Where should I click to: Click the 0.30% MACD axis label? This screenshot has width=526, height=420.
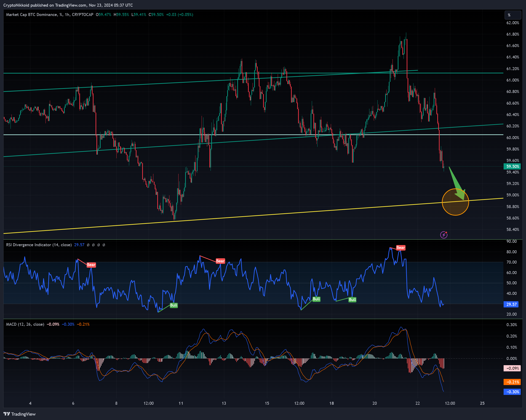pos(512,325)
